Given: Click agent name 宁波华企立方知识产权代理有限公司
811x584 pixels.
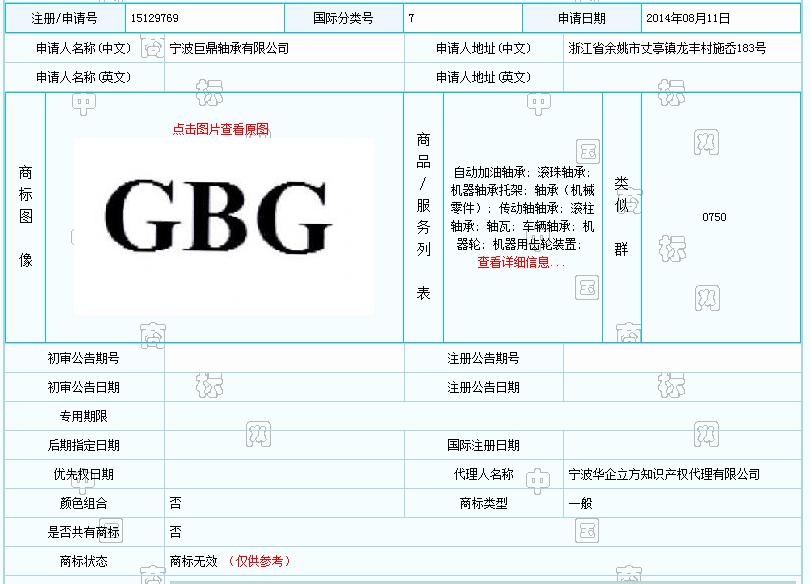Looking at the screenshot, I should [x=664, y=474].
